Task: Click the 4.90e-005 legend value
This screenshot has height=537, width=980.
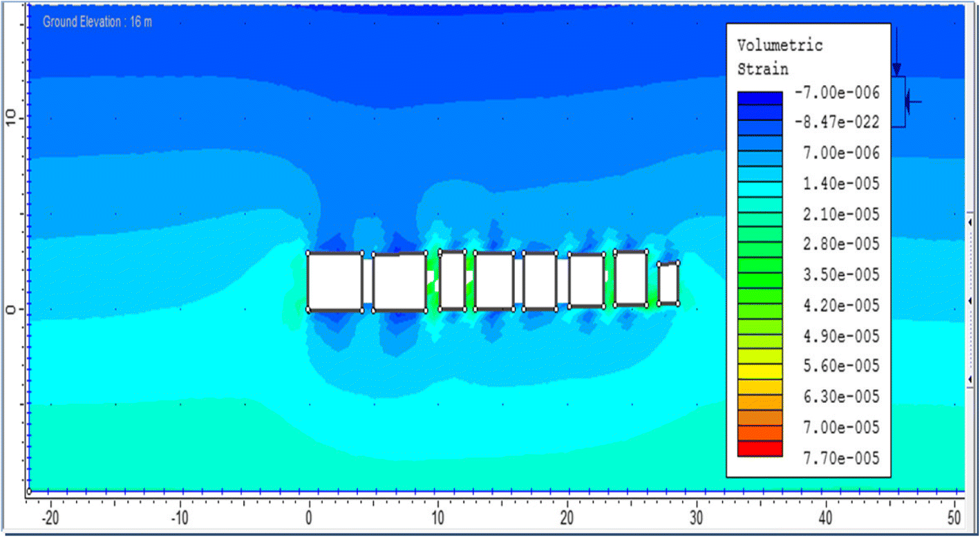Action: pyautogui.click(x=841, y=337)
